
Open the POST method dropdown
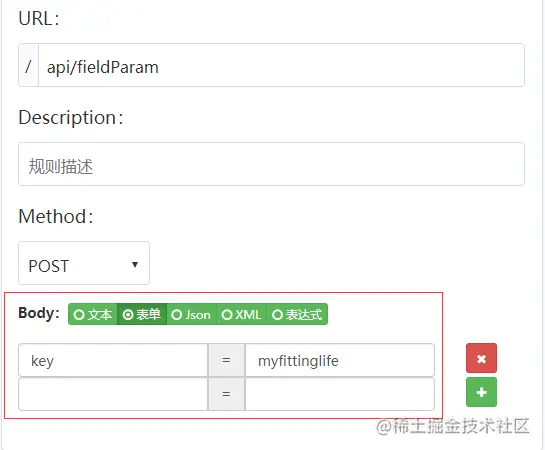84,263
